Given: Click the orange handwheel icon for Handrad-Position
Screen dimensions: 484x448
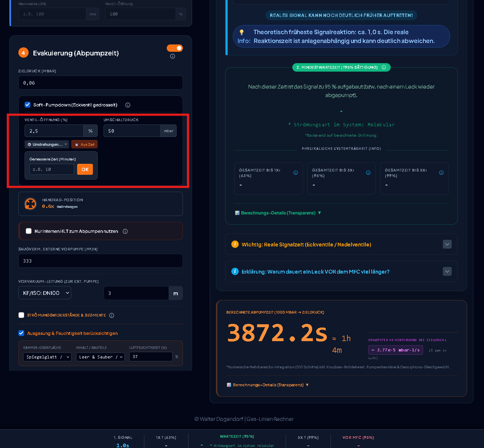Looking at the screenshot, I should [30, 203].
